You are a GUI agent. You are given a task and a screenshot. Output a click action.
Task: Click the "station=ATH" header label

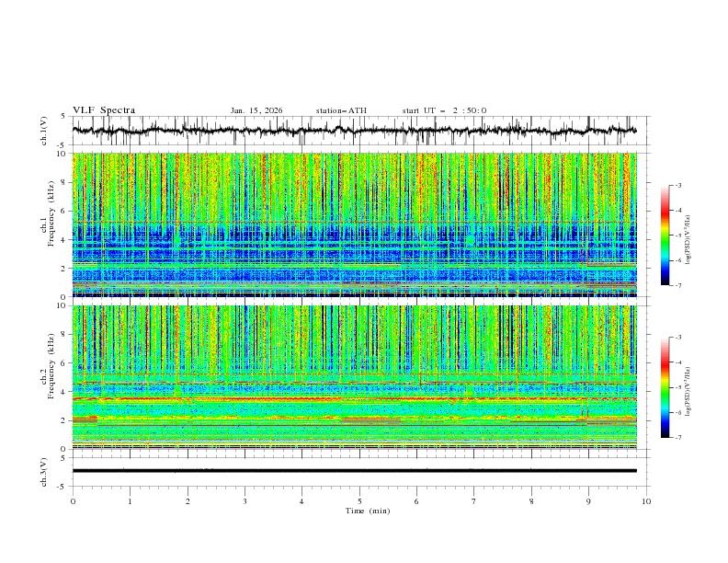[341, 110]
